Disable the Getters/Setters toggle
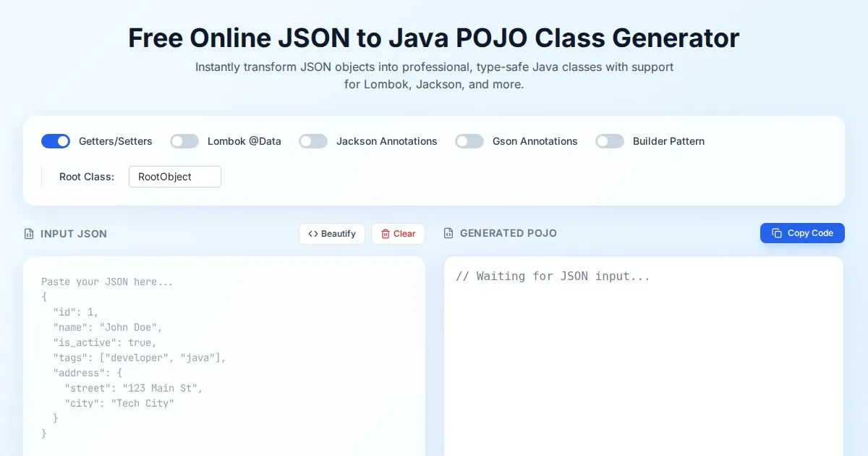The image size is (868, 456). (56, 141)
